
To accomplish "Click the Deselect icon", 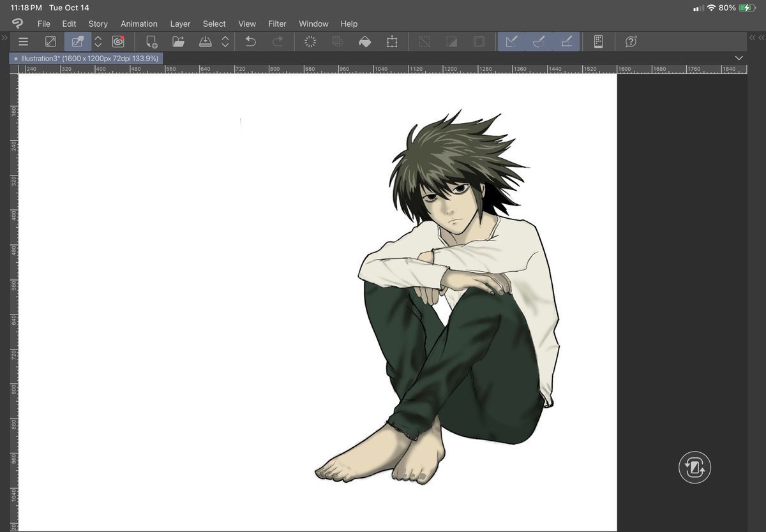I will [x=424, y=41].
